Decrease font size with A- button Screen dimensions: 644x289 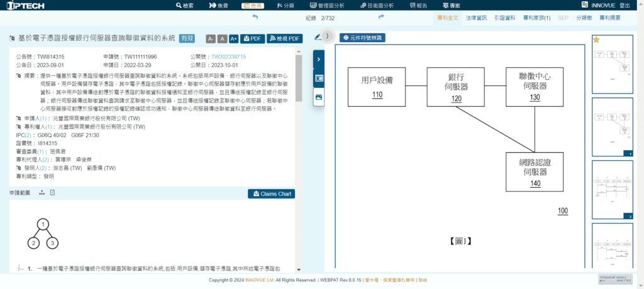point(211,39)
